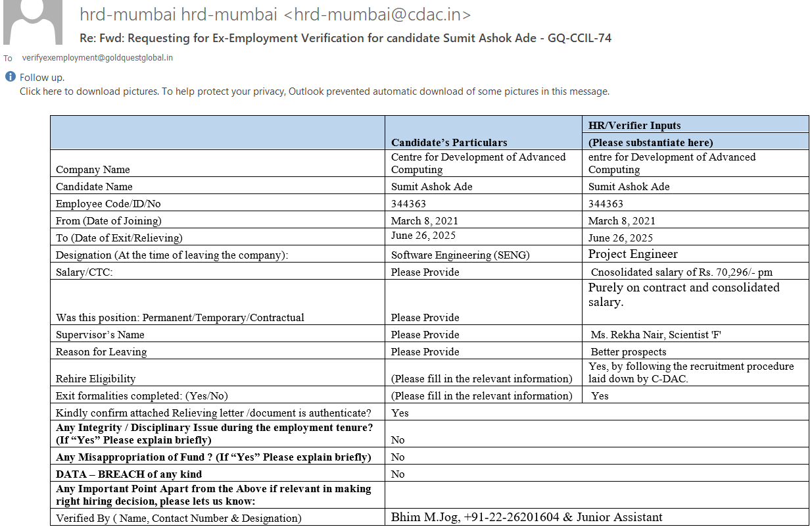Click the Yes answer for relieving letter authenticity

[x=400, y=413]
